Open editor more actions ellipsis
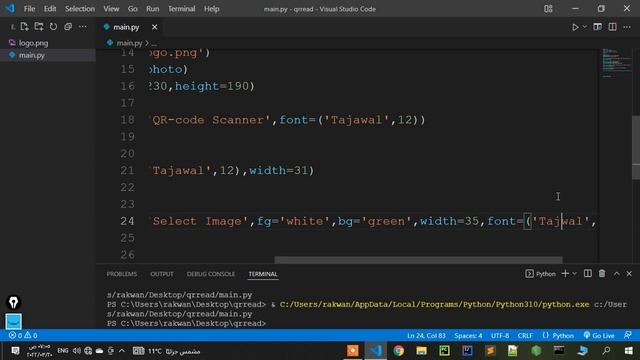The width and height of the screenshot is (640, 360). 627,27
